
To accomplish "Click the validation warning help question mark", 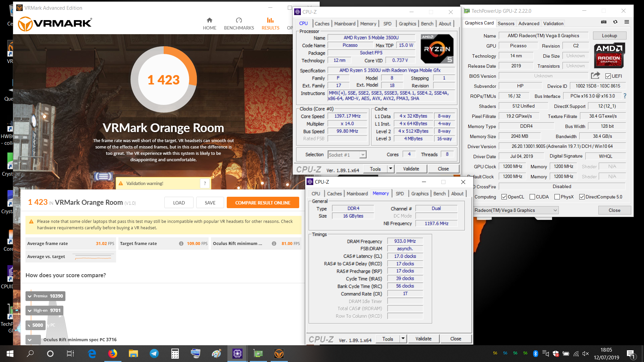I will tap(205, 183).
